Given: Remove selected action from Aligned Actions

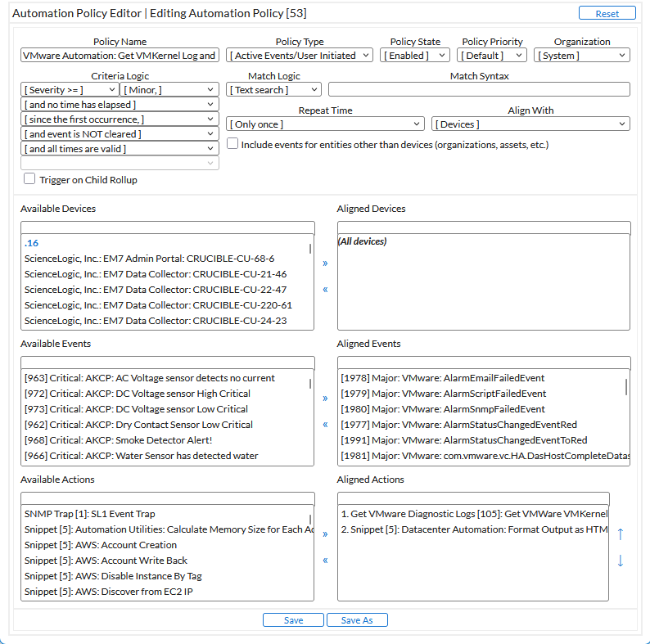Looking at the screenshot, I should 325,561.
